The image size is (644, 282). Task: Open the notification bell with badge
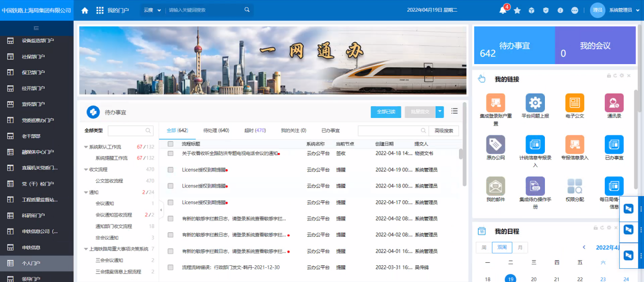pos(503,10)
